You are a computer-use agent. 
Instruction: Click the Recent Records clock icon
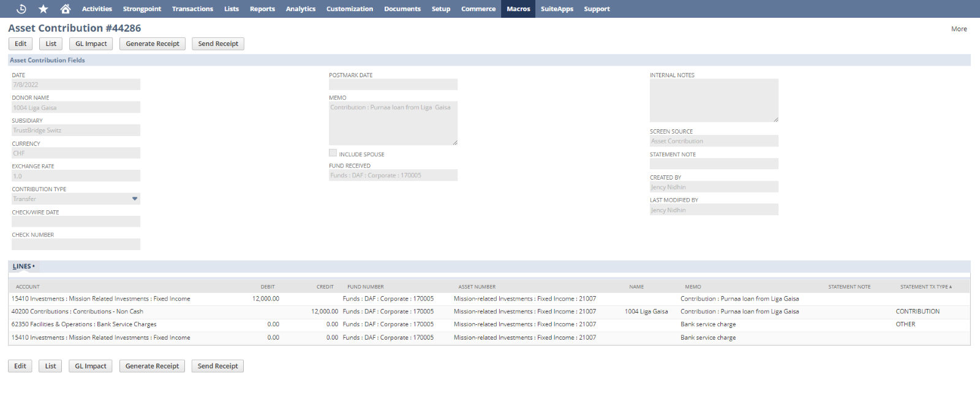coord(21,9)
